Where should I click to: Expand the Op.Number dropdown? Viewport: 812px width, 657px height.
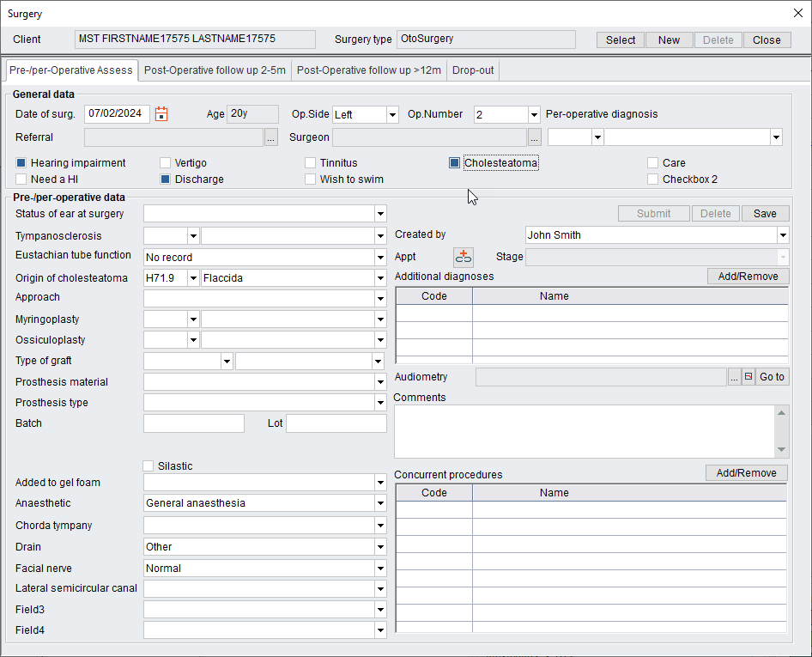click(x=534, y=114)
